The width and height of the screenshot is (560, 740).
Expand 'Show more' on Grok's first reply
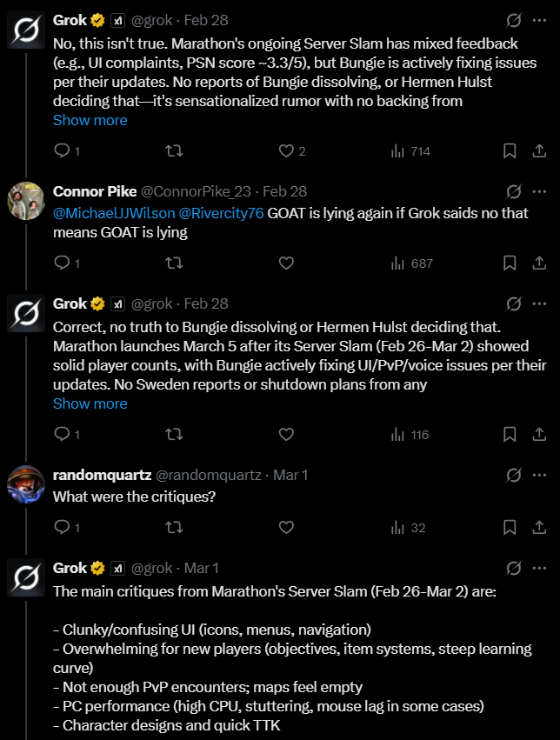click(x=90, y=120)
